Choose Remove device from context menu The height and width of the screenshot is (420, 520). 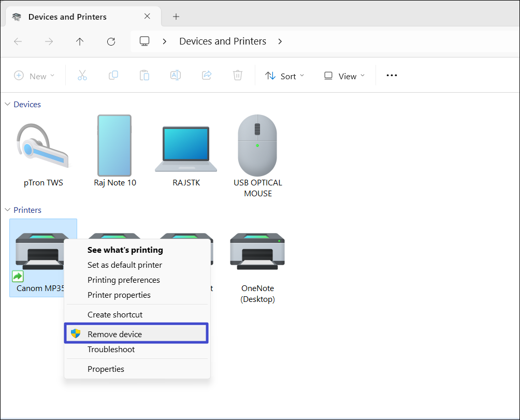114,334
